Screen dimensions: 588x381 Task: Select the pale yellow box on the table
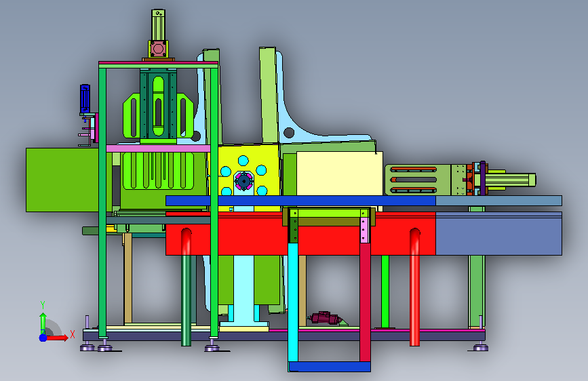click(x=340, y=174)
